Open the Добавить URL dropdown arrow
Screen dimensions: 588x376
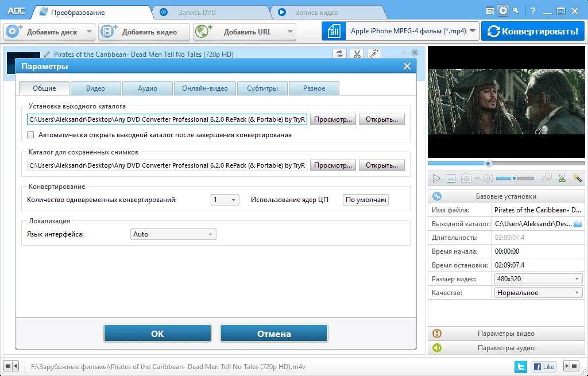click(x=290, y=32)
